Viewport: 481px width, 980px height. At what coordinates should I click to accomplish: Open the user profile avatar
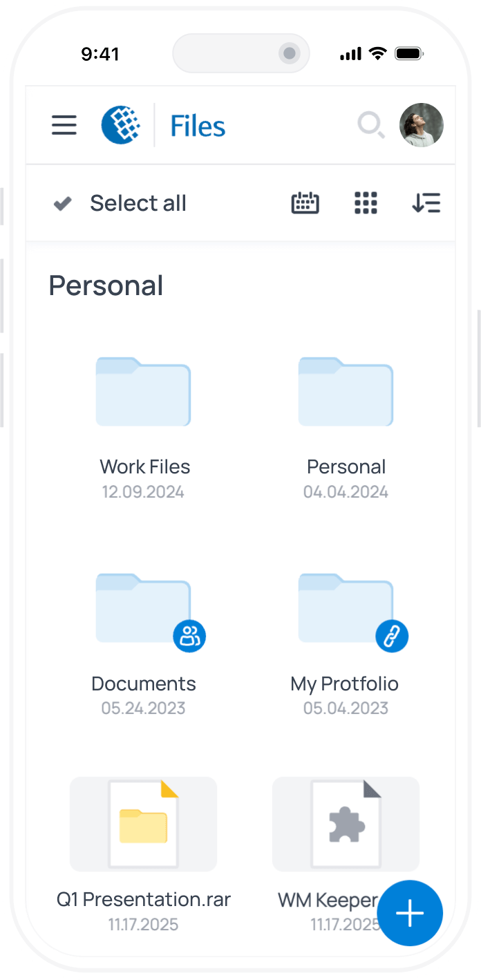coord(422,125)
